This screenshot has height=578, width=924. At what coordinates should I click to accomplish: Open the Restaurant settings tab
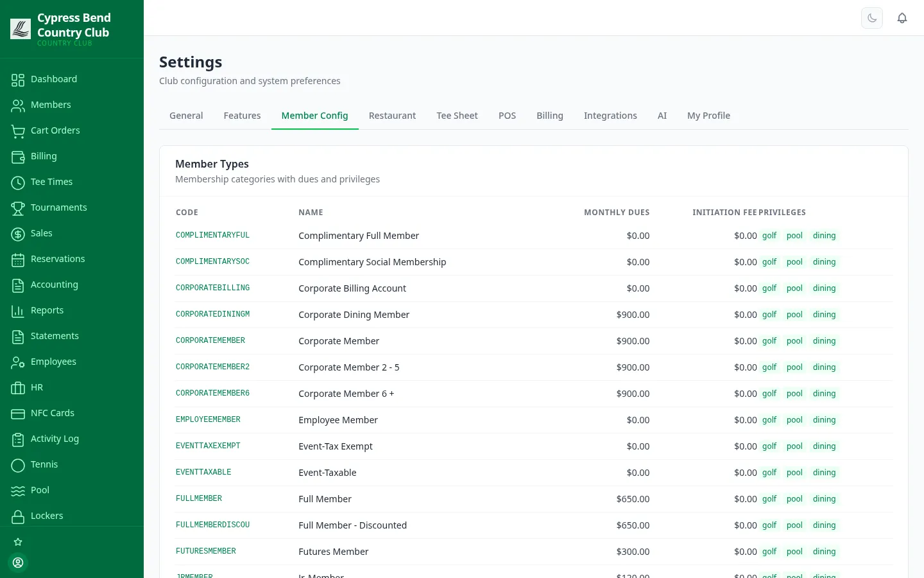click(392, 116)
